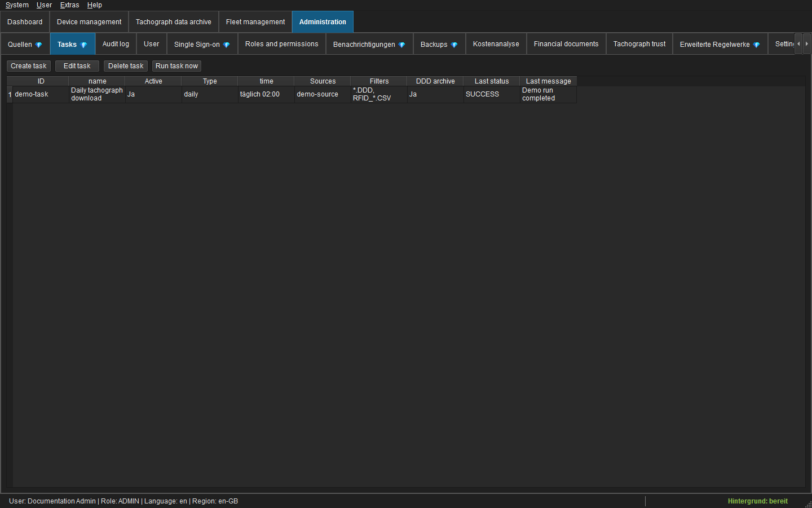Open Fleet management tab
Screen dimensions: 812x508
[255, 22]
